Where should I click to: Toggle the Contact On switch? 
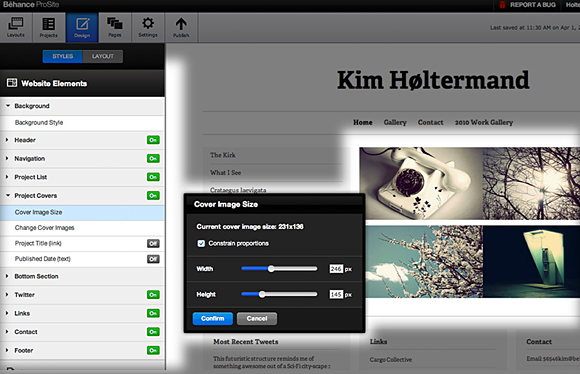(x=153, y=332)
